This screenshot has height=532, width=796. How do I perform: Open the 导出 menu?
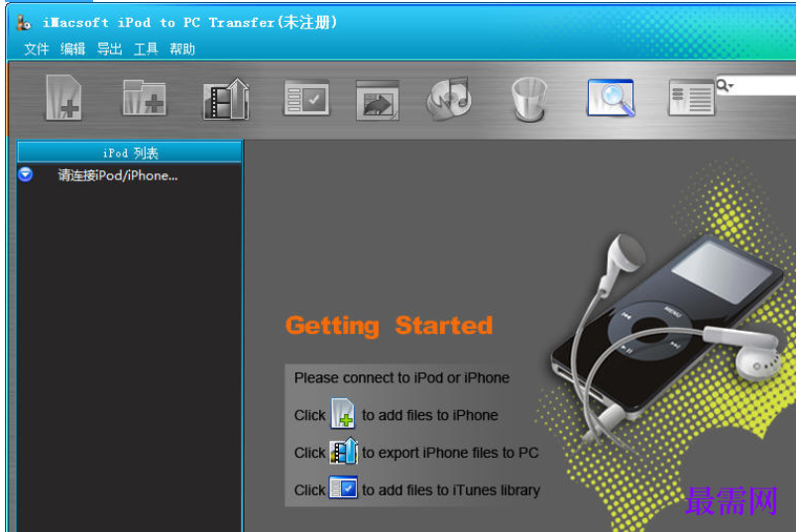[110, 50]
